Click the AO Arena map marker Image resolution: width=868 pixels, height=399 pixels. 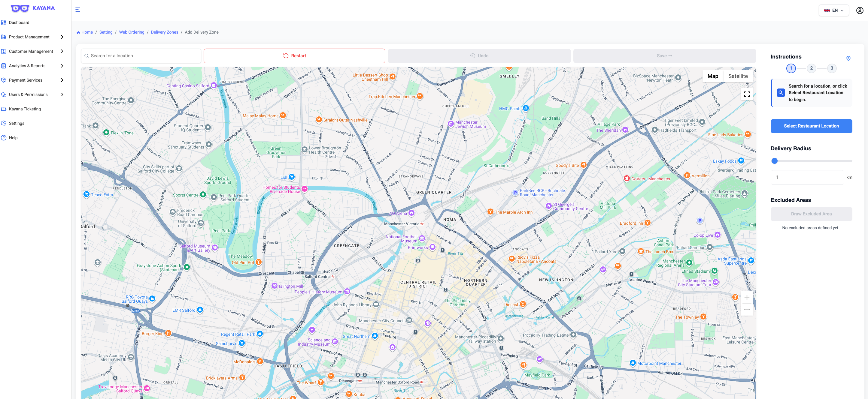click(x=411, y=213)
